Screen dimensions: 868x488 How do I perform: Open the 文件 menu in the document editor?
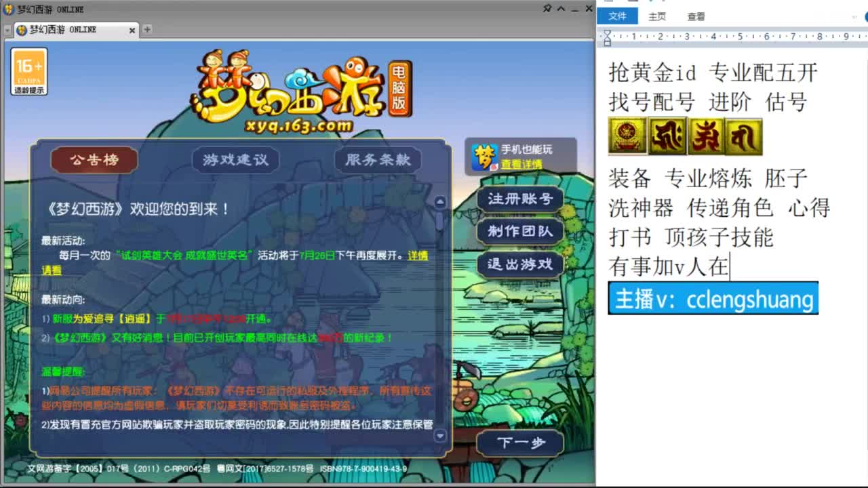[617, 16]
